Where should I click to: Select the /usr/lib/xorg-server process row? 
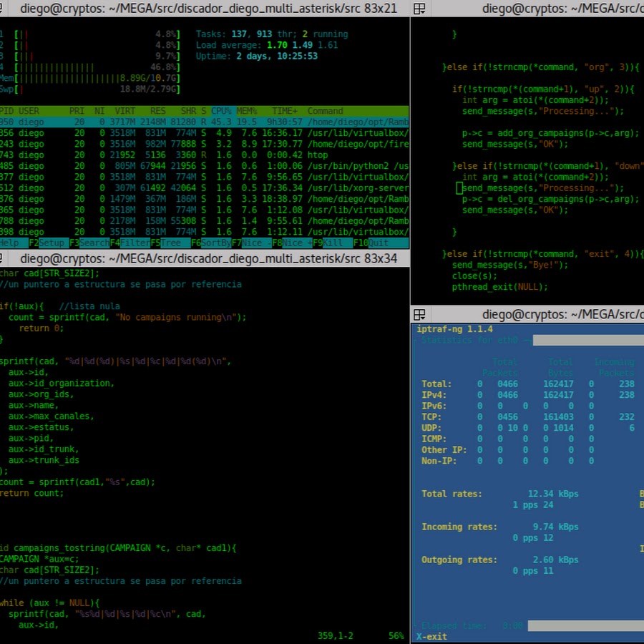click(204, 188)
